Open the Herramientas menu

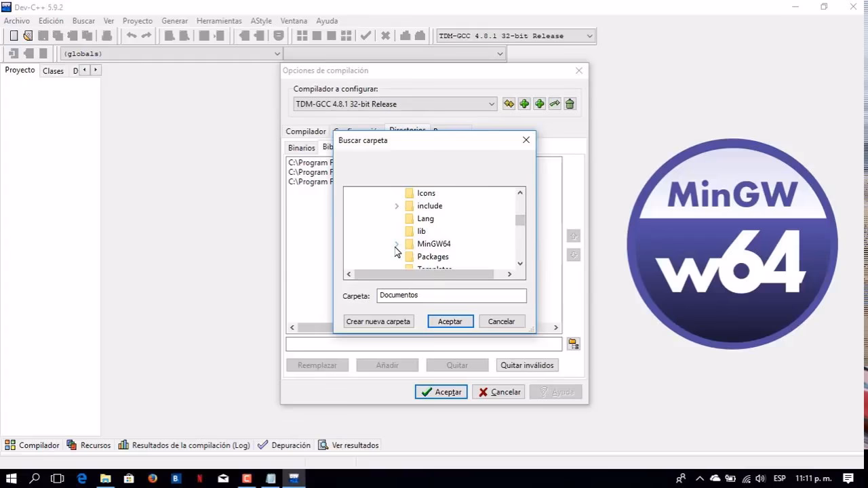pos(218,21)
